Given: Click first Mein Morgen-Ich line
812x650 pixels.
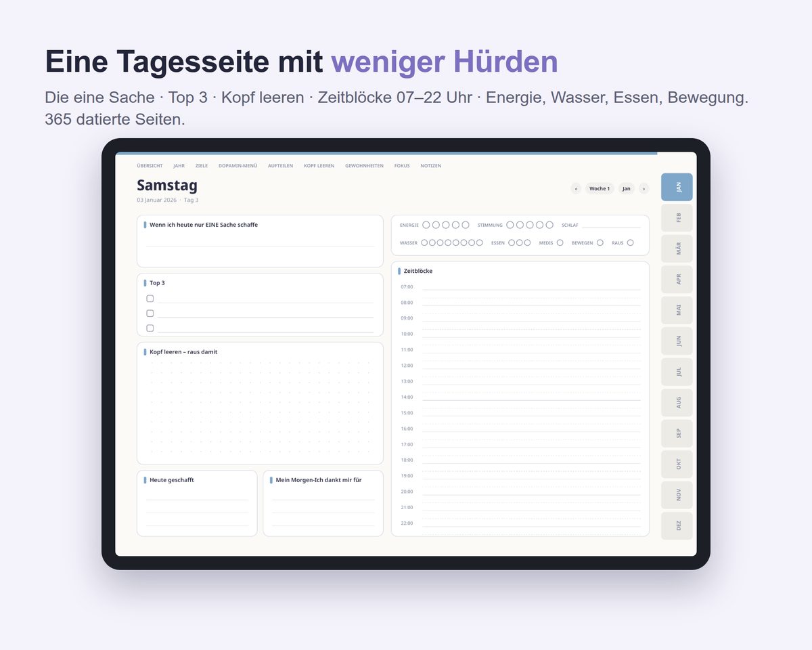Looking at the screenshot, I should coord(323,500).
